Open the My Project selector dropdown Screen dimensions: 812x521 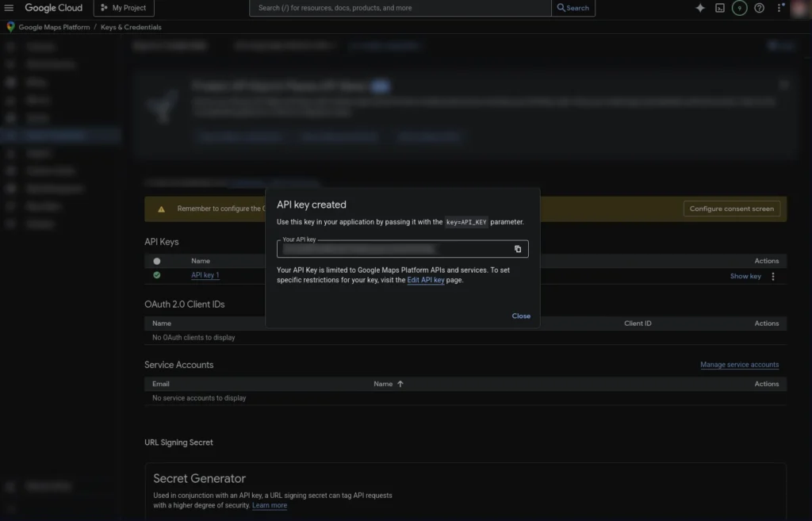point(124,8)
